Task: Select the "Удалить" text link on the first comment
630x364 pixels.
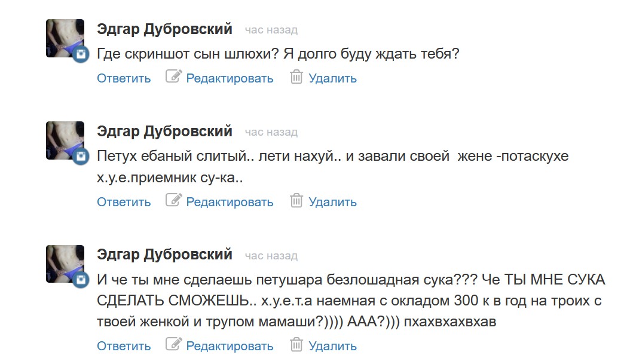Action: [332, 78]
